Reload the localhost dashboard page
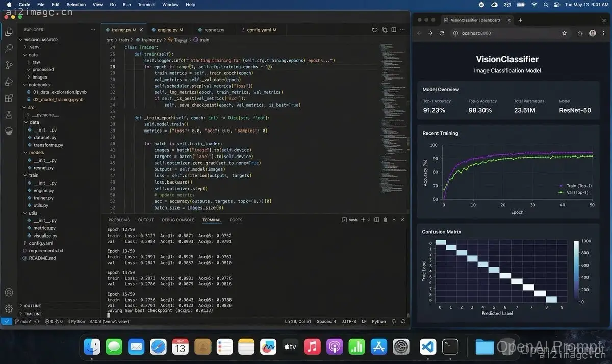 pyautogui.click(x=442, y=33)
